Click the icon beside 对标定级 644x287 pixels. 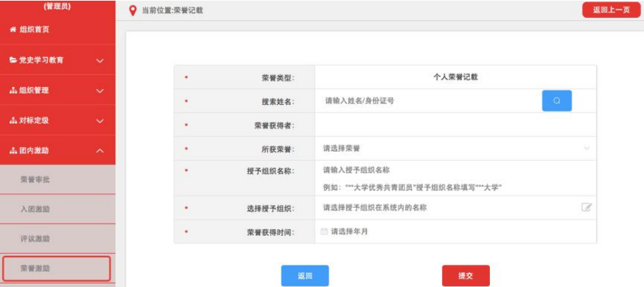[12, 121]
